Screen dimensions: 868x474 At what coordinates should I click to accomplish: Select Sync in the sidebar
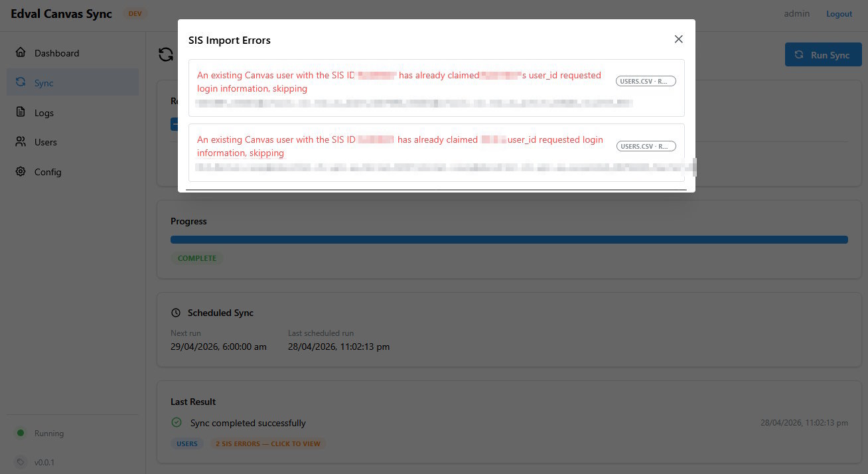[x=73, y=82]
